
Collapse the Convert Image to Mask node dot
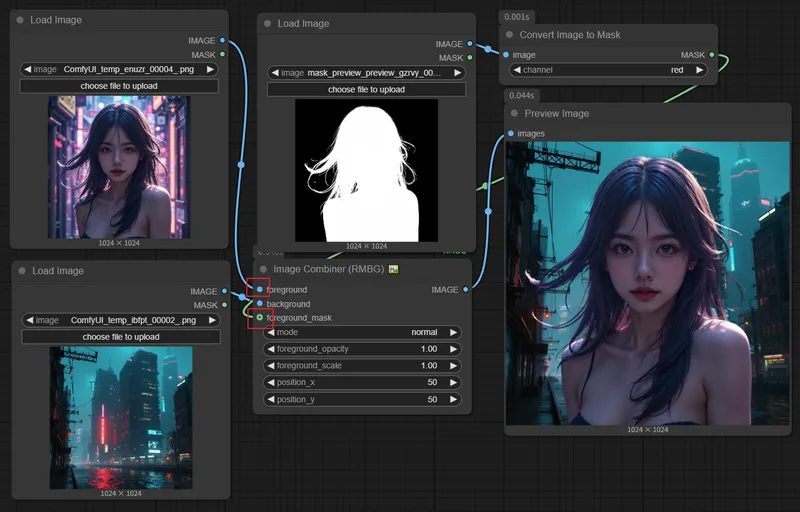click(510, 35)
